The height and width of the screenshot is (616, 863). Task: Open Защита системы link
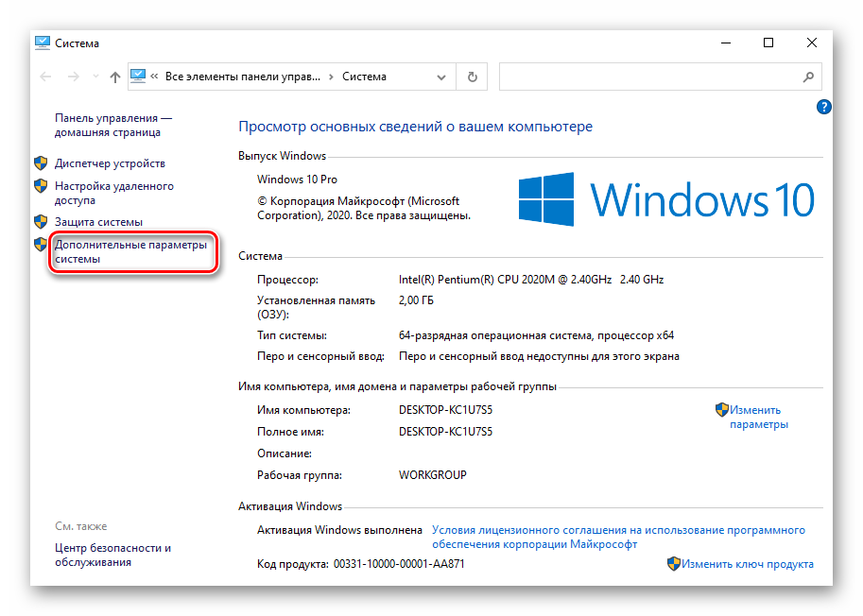coord(98,222)
